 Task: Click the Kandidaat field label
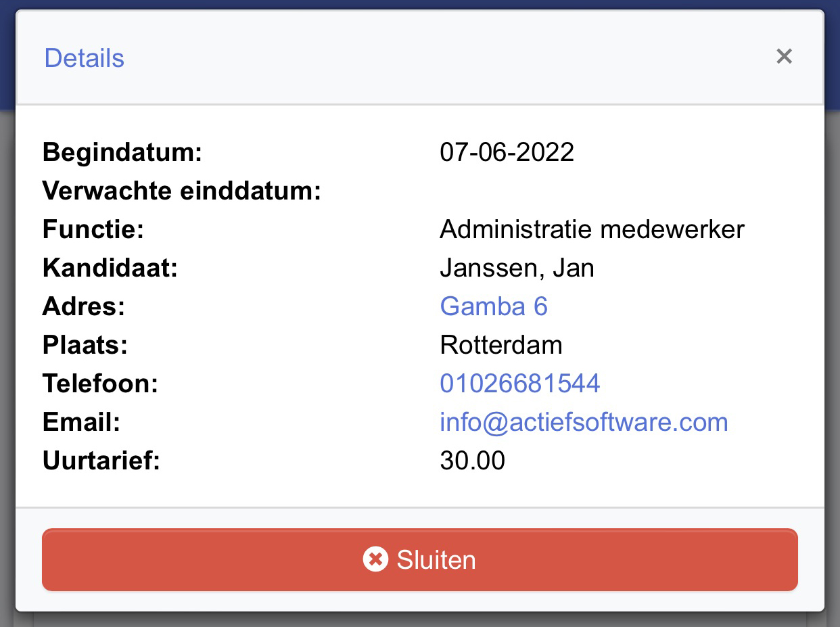point(110,268)
